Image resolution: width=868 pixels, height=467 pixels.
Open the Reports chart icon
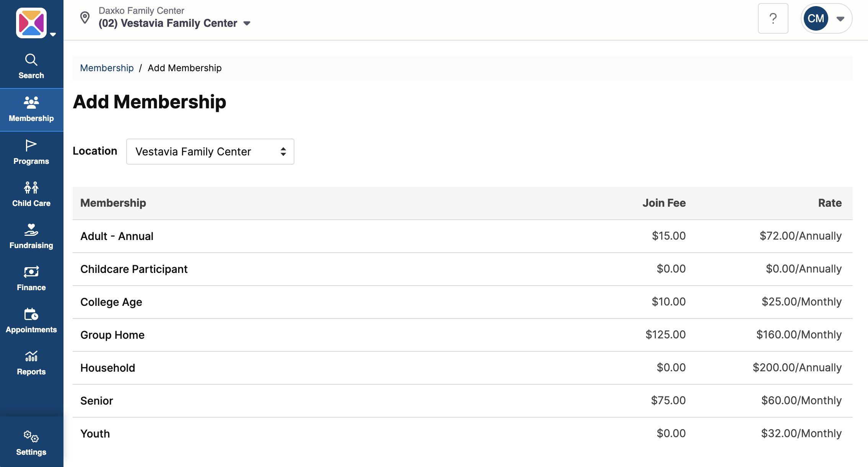31,356
